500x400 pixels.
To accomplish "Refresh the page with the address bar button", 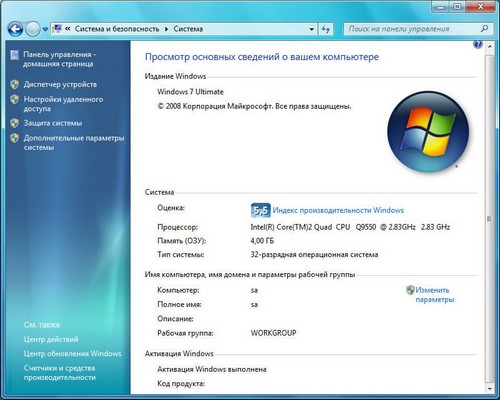I will pyautogui.click(x=326, y=29).
